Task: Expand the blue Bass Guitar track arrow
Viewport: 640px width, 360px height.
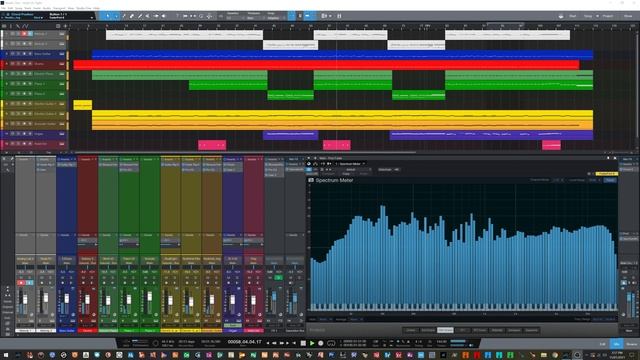Action: pyautogui.click(x=7, y=54)
